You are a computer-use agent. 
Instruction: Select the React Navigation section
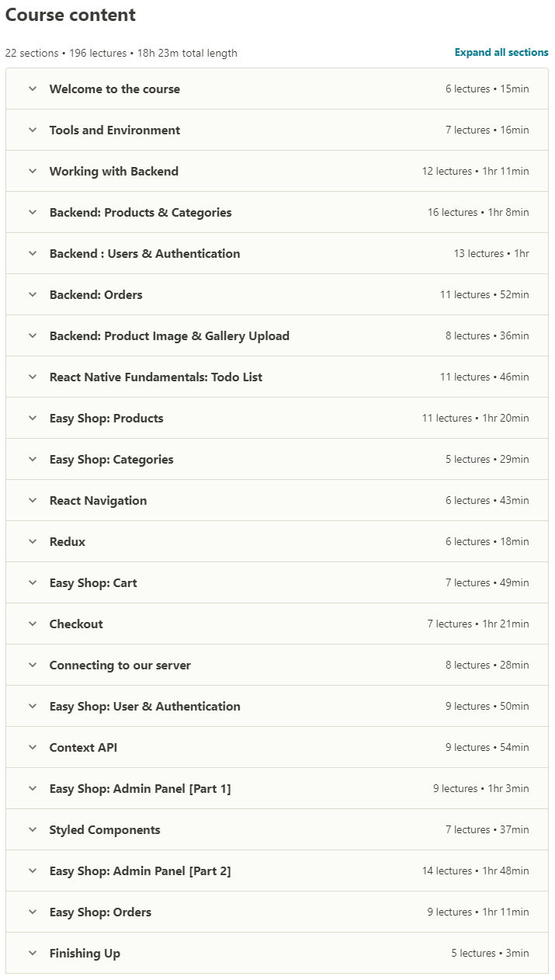(277, 500)
